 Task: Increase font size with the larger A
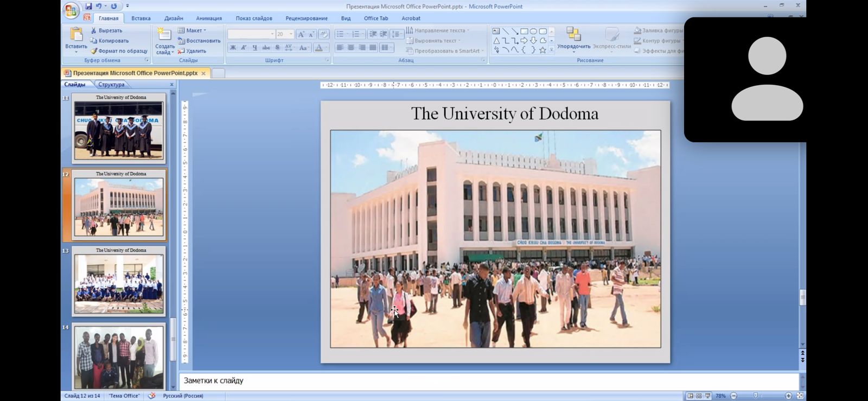pos(301,34)
